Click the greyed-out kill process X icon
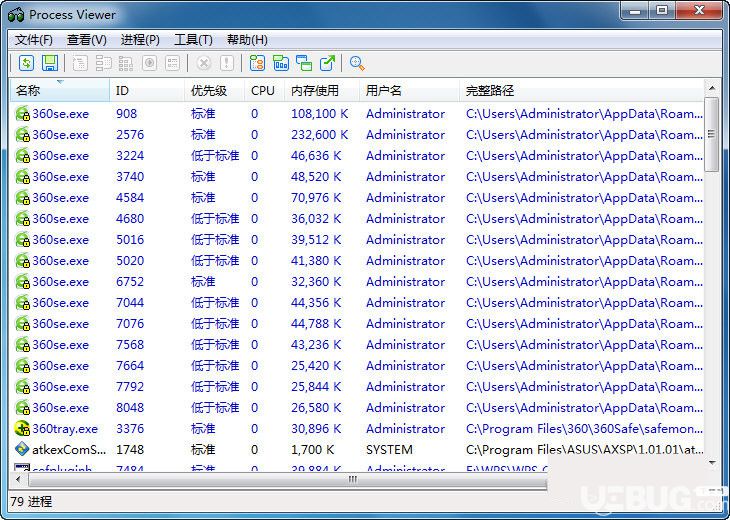This screenshot has width=730, height=520. [203, 63]
